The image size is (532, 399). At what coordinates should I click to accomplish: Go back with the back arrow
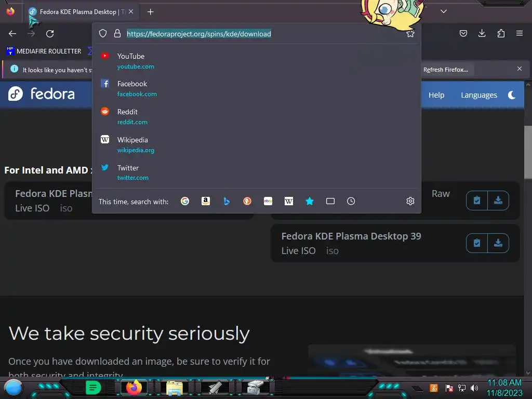(x=12, y=34)
